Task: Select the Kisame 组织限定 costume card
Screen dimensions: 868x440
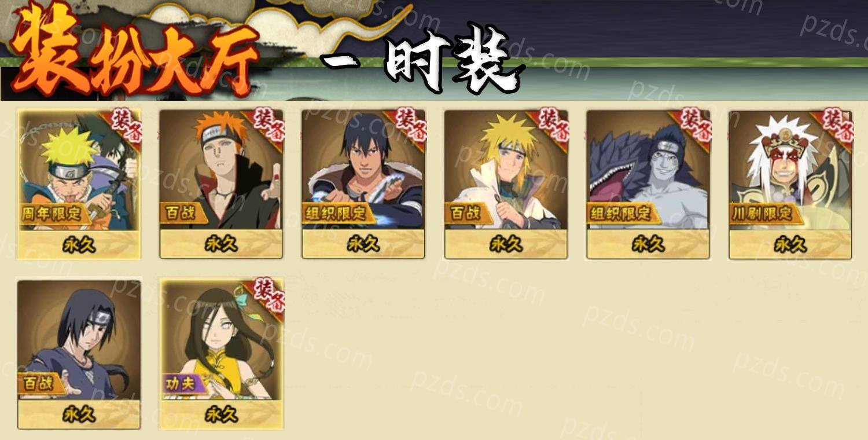Action: tap(648, 184)
